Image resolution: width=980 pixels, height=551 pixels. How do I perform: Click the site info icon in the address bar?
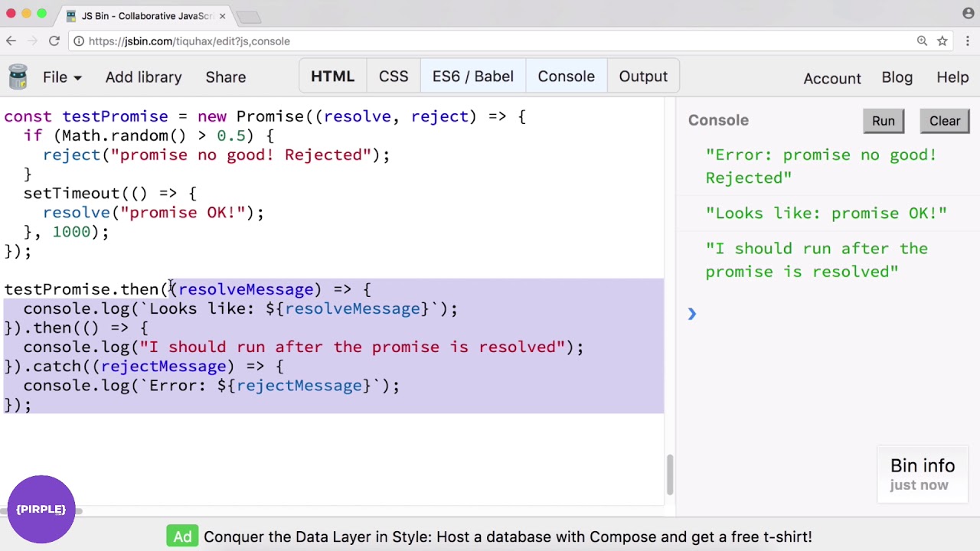pyautogui.click(x=79, y=41)
